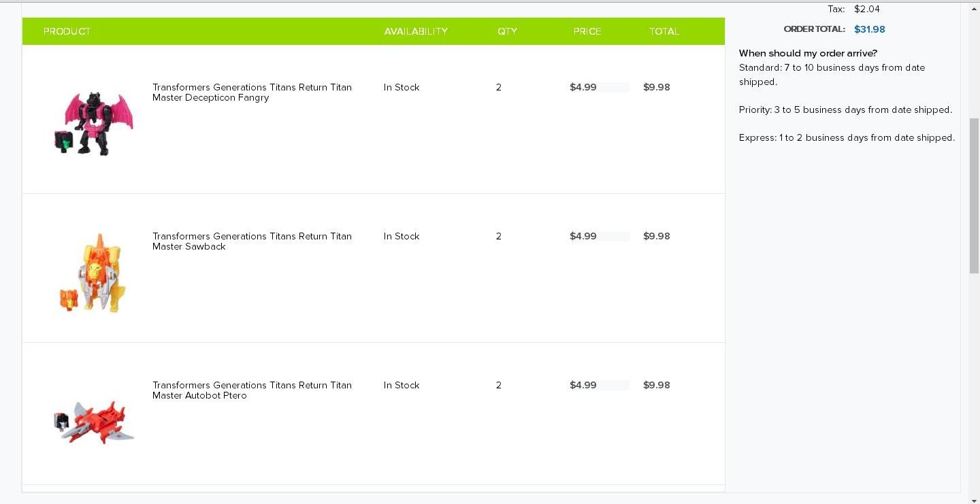The height and width of the screenshot is (504, 980).
Task: Open Titan Master Sawback product name
Action: coord(252,241)
